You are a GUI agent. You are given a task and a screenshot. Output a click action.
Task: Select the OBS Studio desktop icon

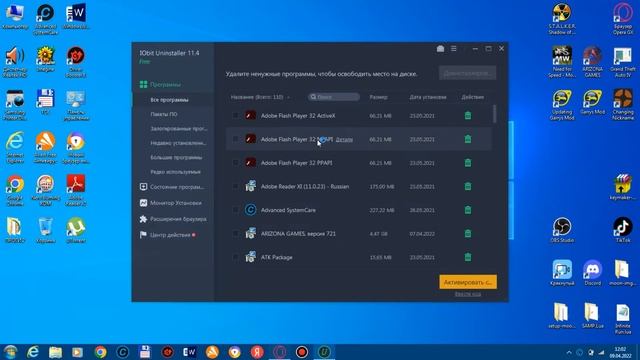pos(562,230)
